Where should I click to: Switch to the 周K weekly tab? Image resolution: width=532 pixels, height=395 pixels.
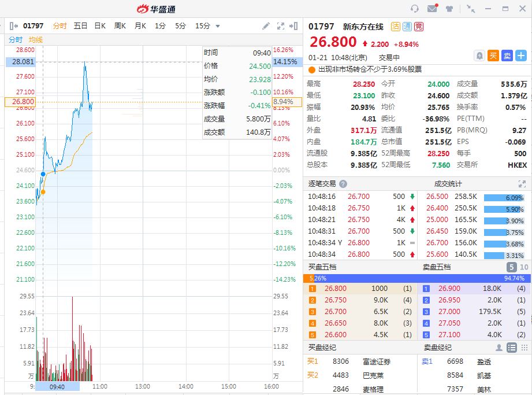coord(120,26)
